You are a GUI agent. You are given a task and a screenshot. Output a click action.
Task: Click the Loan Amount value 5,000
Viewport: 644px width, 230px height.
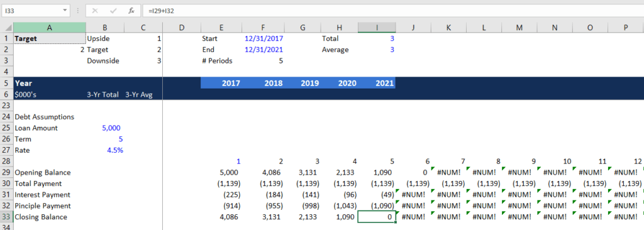105,128
